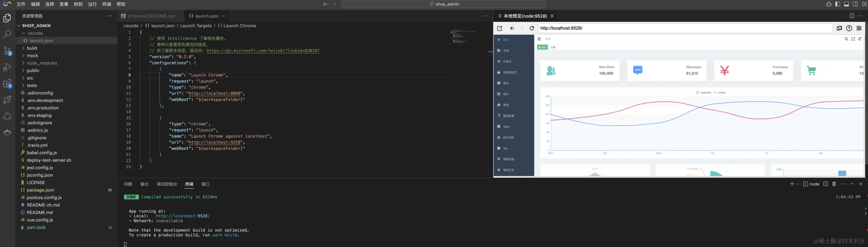Switch to the [Preview] README.md tab
Viewport: 868px width, 247px height.
pos(151,16)
